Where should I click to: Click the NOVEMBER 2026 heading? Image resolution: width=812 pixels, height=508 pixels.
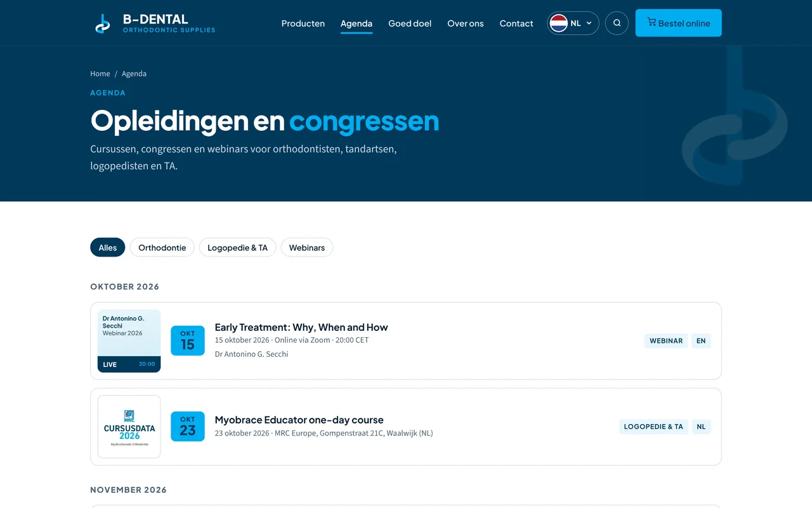tap(129, 490)
